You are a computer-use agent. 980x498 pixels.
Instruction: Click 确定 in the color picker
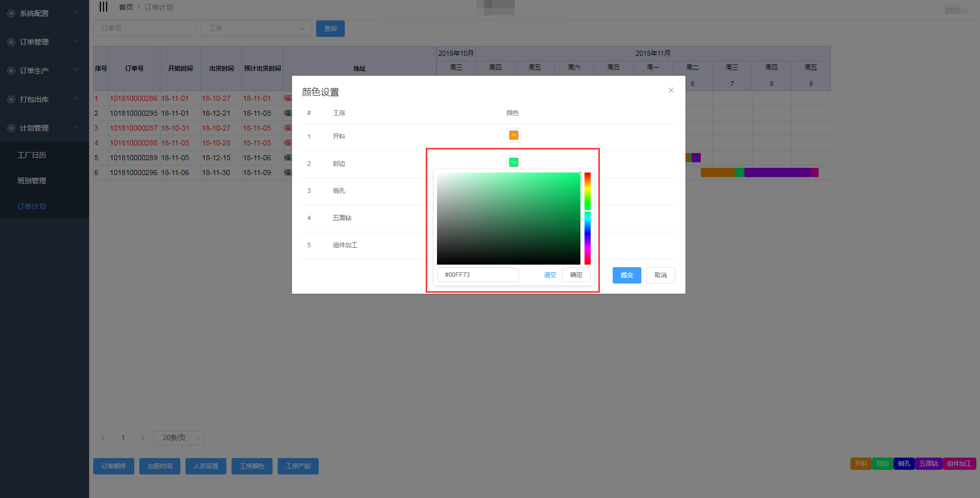pos(576,275)
